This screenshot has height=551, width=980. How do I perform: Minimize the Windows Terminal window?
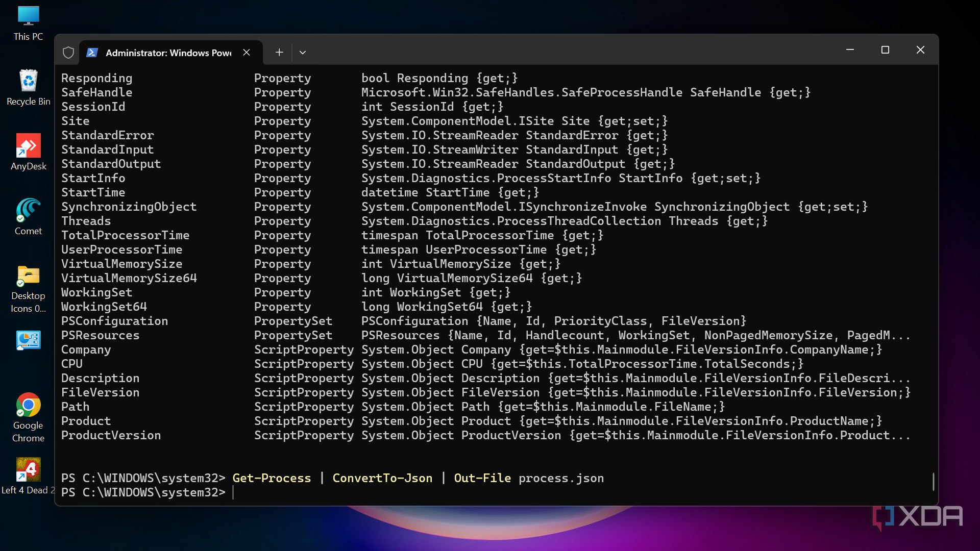point(850,50)
